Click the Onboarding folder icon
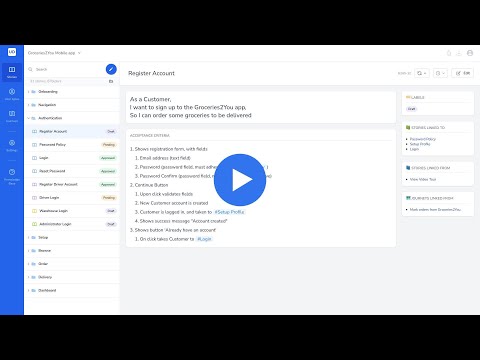 [x=33, y=92]
